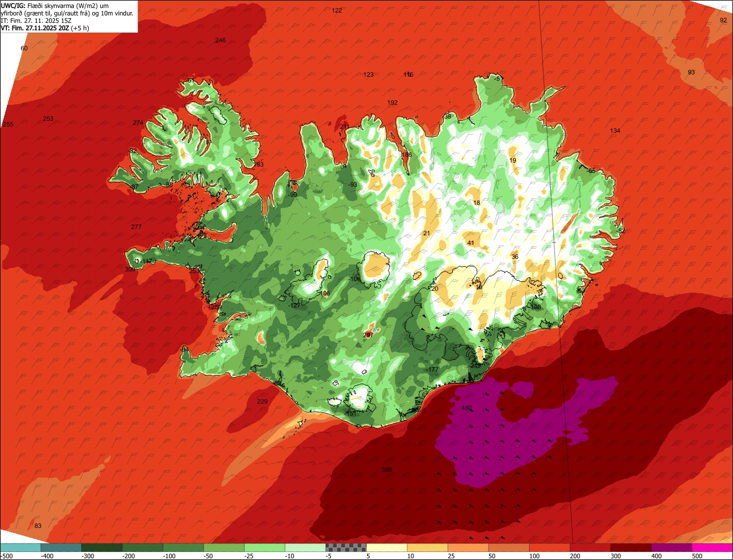Image resolution: width=733 pixels, height=560 pixels.
Task: Select the pale yellow 5 to 10 swatch
Action: pos(387,547)
